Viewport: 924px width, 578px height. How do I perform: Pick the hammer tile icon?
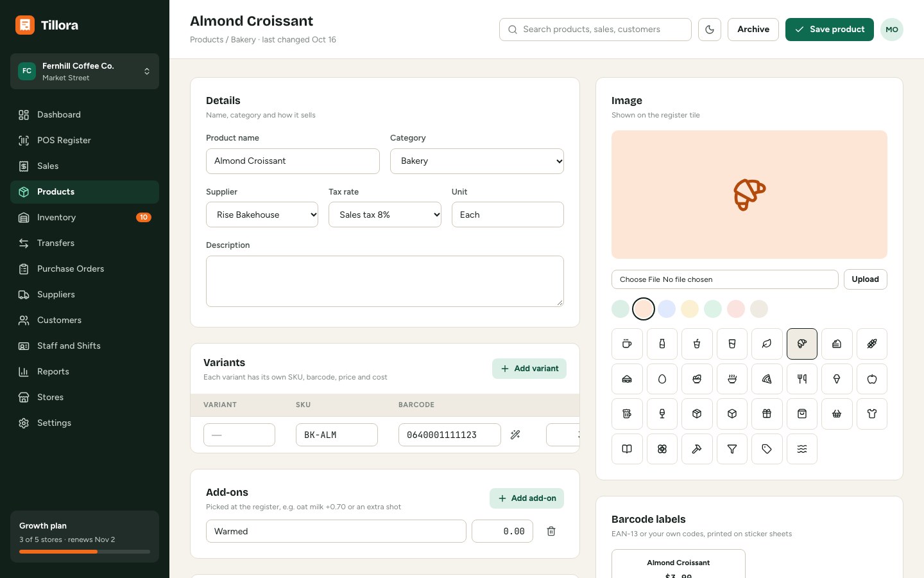tap(697, 449)
